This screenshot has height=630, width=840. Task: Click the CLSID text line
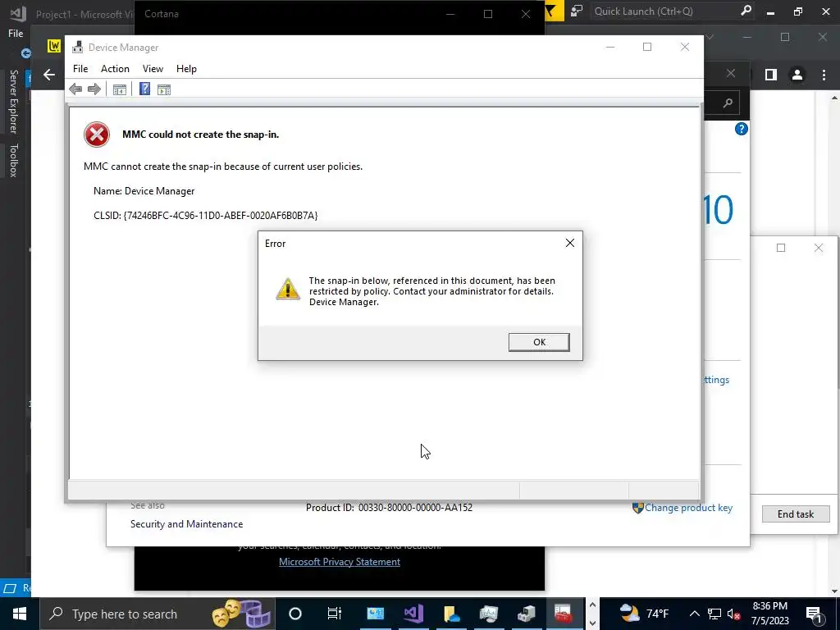206,216
